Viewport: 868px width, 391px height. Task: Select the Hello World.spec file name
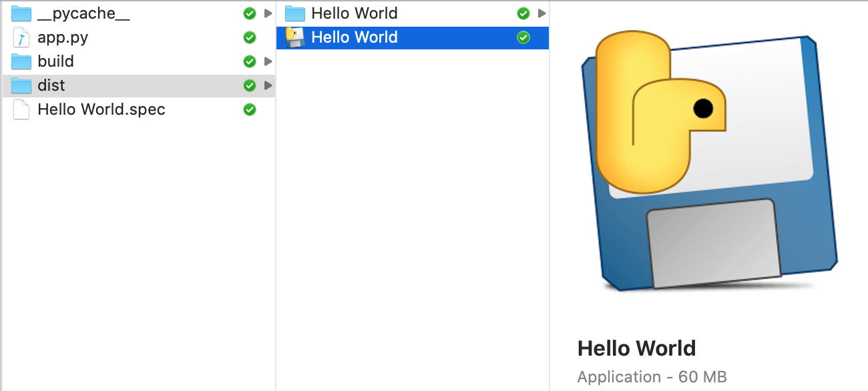[x=101, y=109]
